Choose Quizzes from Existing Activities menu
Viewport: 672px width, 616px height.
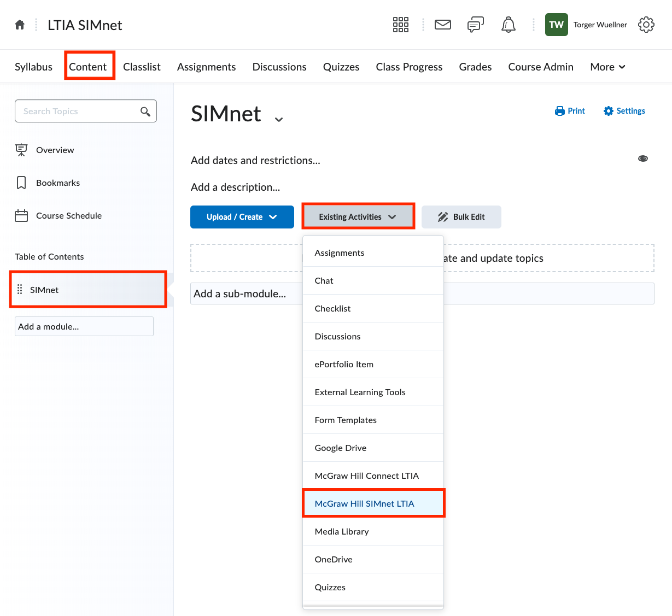coord(373,587)
